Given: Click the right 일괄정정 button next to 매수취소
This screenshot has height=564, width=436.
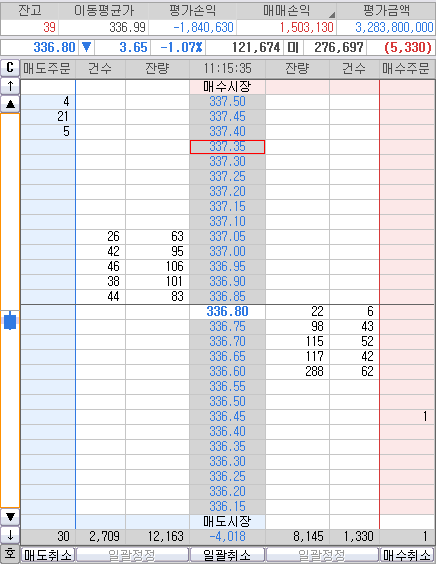Looking at the screenshot, I should point(322,555).
